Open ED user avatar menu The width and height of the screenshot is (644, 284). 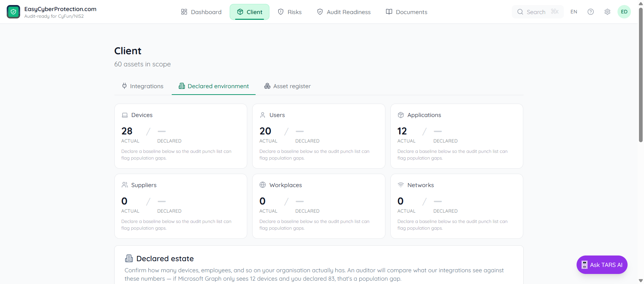pos(624,12)
